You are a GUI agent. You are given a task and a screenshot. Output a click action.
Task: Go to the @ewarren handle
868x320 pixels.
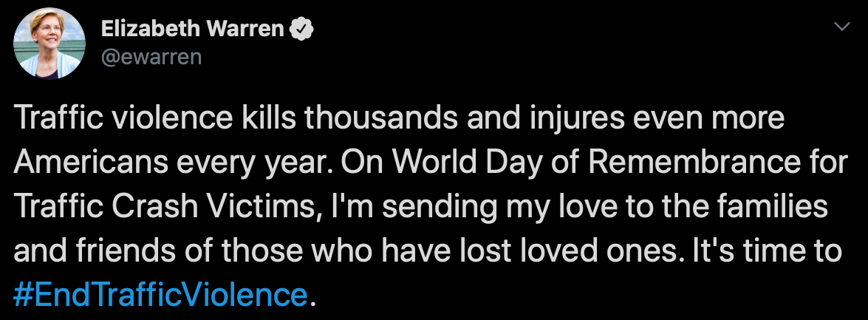point(150,56)
